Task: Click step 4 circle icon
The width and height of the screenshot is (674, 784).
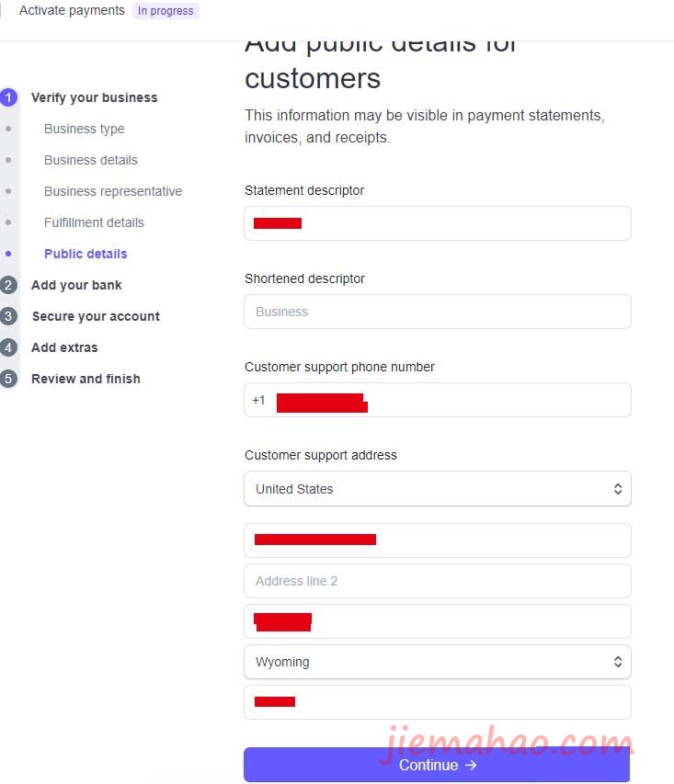Action: [x=9, y=347]
